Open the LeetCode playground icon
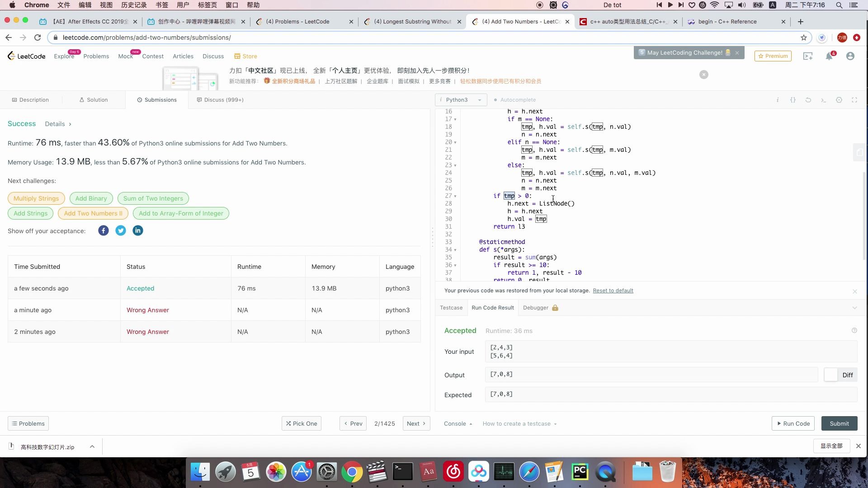Image resolution: width=868 pixels, height=488 pixels. tap(807, 56)
